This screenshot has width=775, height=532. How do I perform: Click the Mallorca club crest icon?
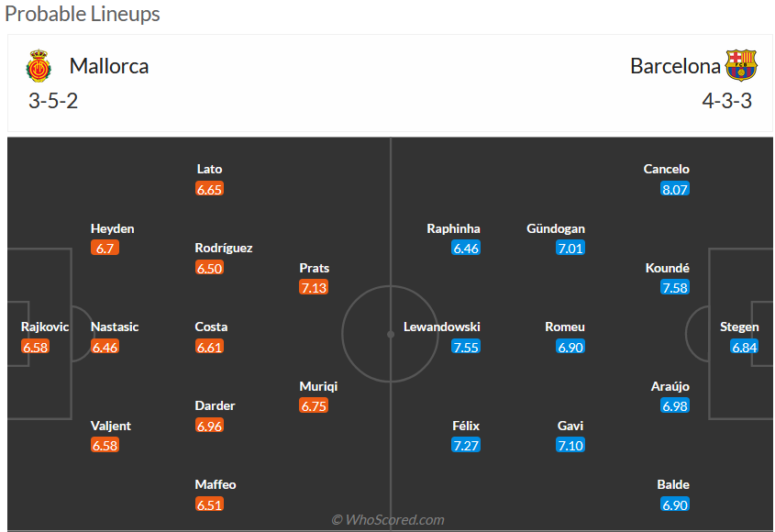coord(39,66)
